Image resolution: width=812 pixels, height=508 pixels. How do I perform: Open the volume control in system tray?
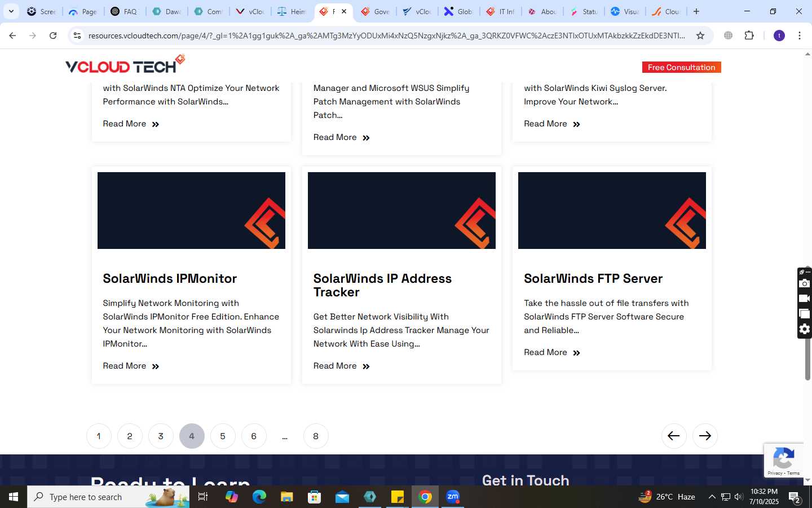(x=739, y=497)
